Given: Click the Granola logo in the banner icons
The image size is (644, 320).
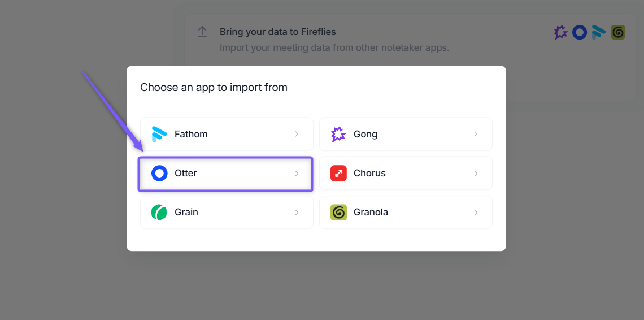Looking at the screenshot, I should pyautogui.click(x=617, y=32).
